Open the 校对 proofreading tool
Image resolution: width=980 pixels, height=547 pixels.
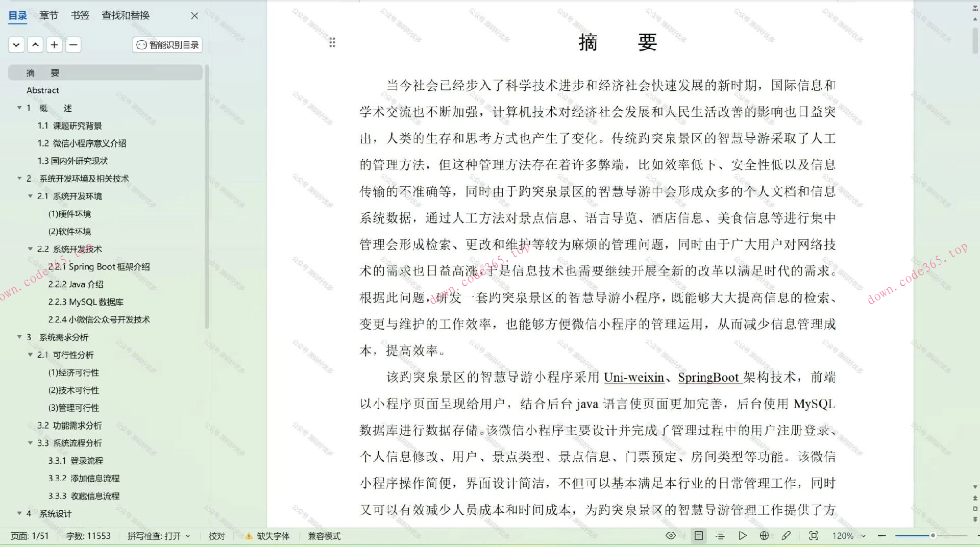tap(216, 536)
